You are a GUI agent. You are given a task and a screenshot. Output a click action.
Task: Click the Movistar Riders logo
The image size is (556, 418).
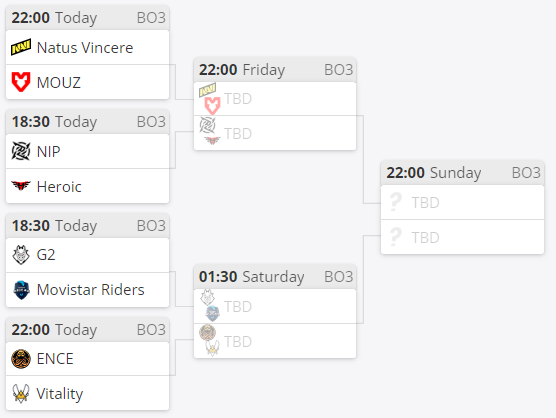tap(21, 290)
